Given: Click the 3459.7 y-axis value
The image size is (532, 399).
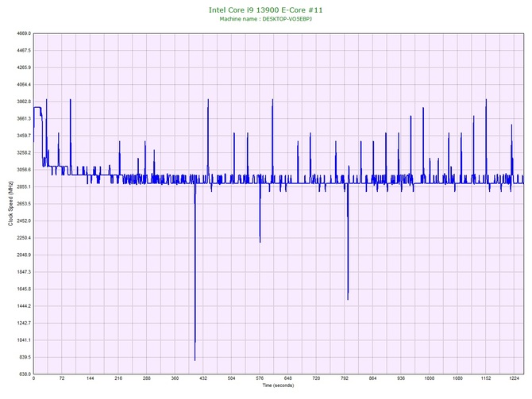Looking at the screenshot, I should point(24,136).
